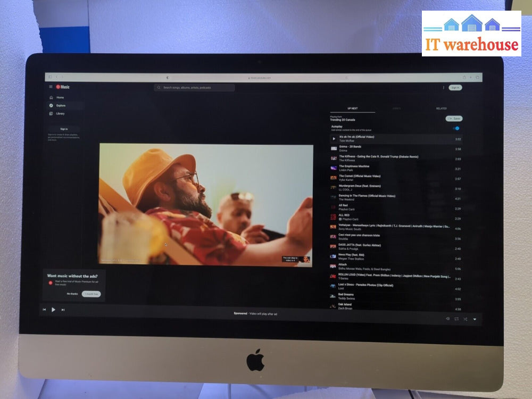Collapse player page with down arrow
This screenshot has height=399, width=532.
tap(475, 319)
